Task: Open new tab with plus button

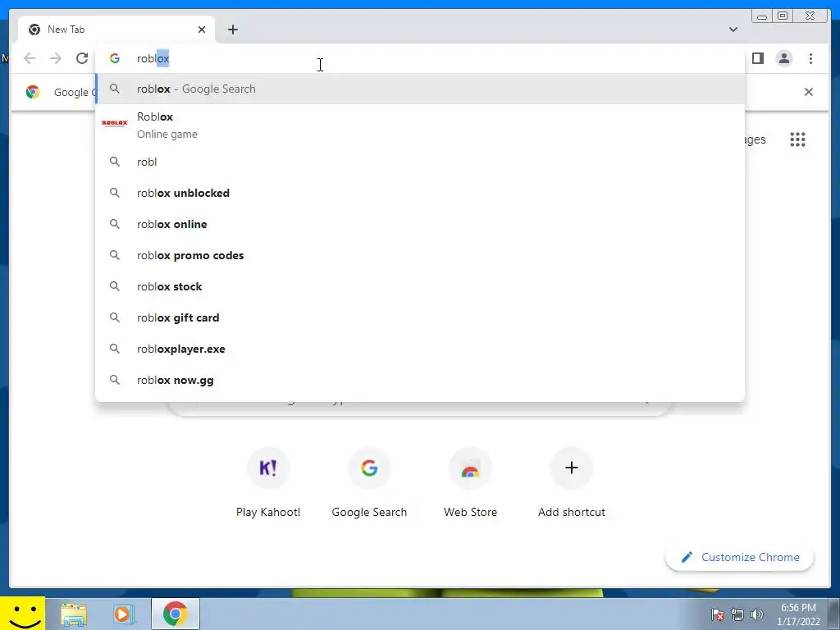Action: (232, 30)
